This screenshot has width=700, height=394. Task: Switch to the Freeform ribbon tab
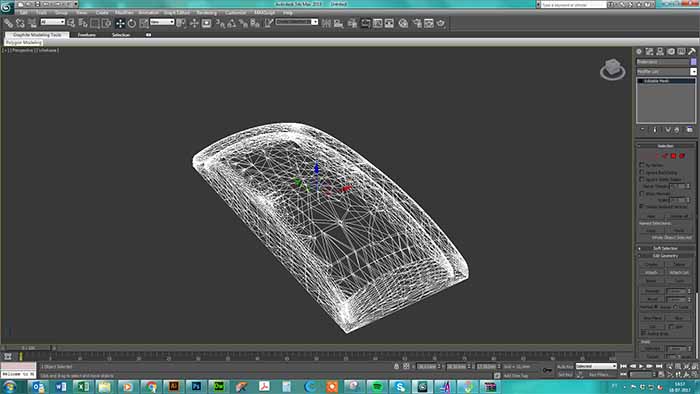tap(87, 35)
